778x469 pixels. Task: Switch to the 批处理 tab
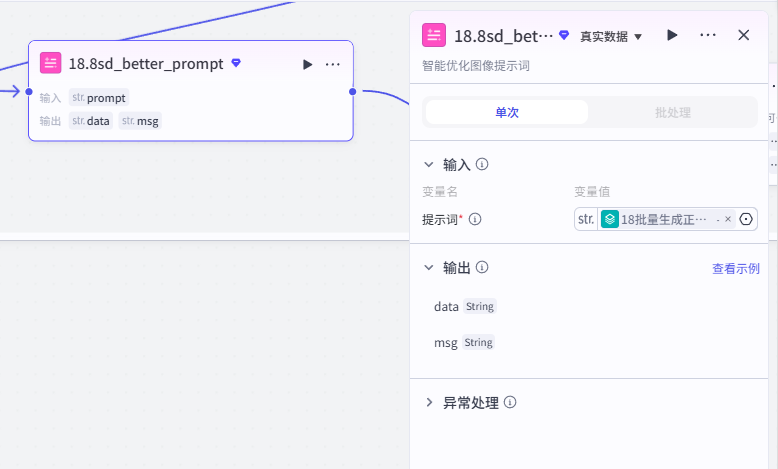pyautogui.click(x=672, y=112)
